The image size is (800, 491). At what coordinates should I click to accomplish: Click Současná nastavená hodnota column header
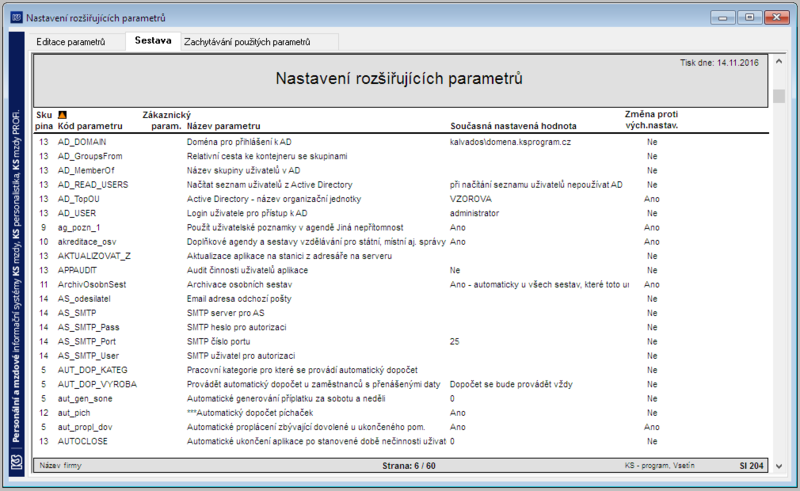pos(513,126)
